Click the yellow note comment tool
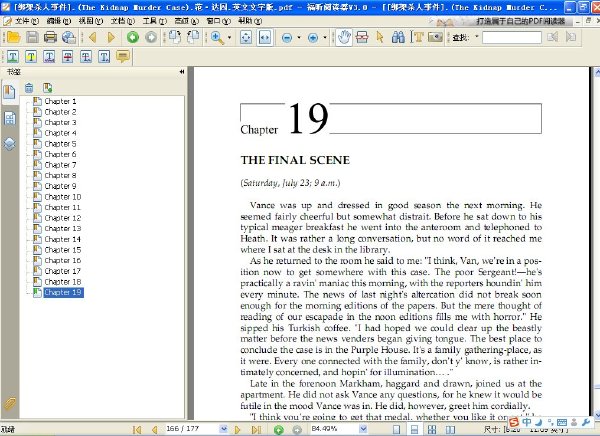Screen dimensions: 600x436 coord(122,57)
